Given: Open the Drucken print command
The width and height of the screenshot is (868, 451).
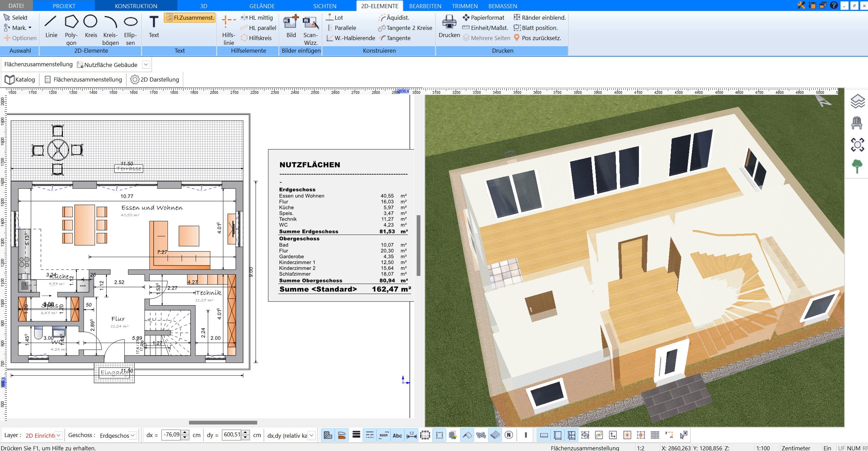Looking at the screenshot, I should [x=449, y=27].
